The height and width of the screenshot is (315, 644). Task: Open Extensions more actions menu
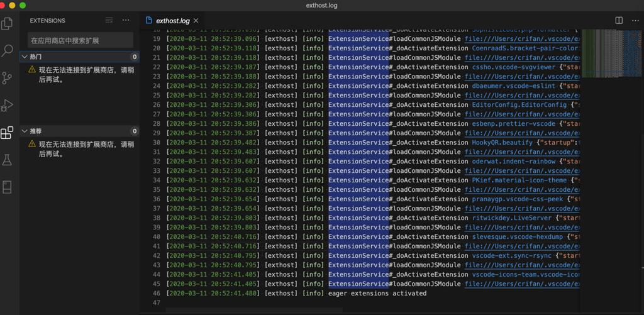click(x=126, y=20)
